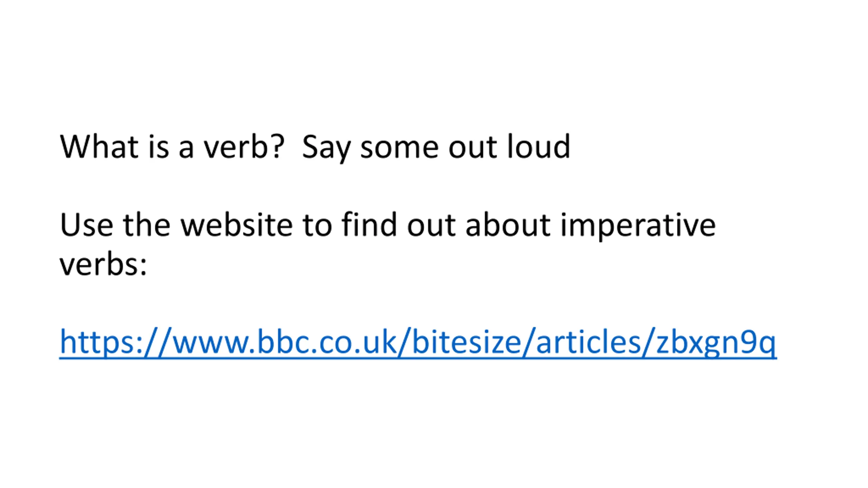Image resolution: width=868 pixels, height=488 pixels.
Task: Click the word 'verb?' with question mark
Action: (x=244, y=147)
